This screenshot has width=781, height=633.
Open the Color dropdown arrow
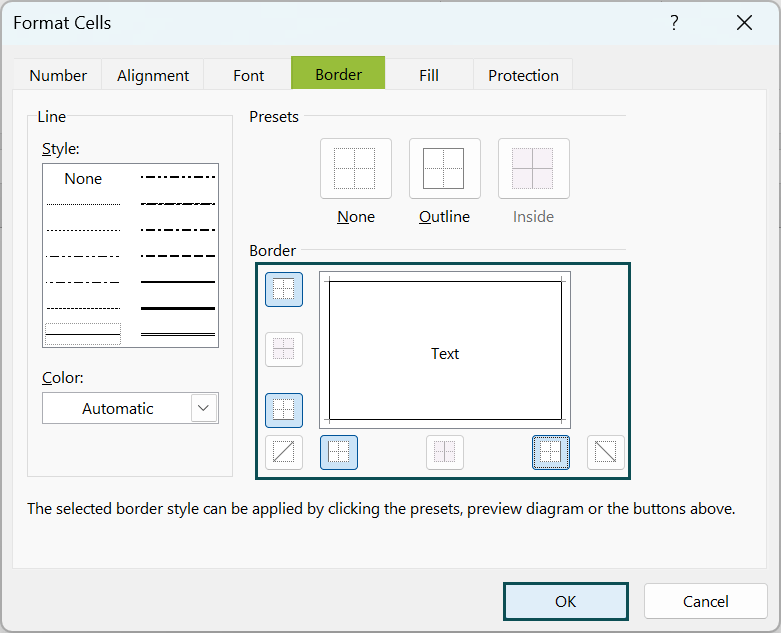coord(203,408)
